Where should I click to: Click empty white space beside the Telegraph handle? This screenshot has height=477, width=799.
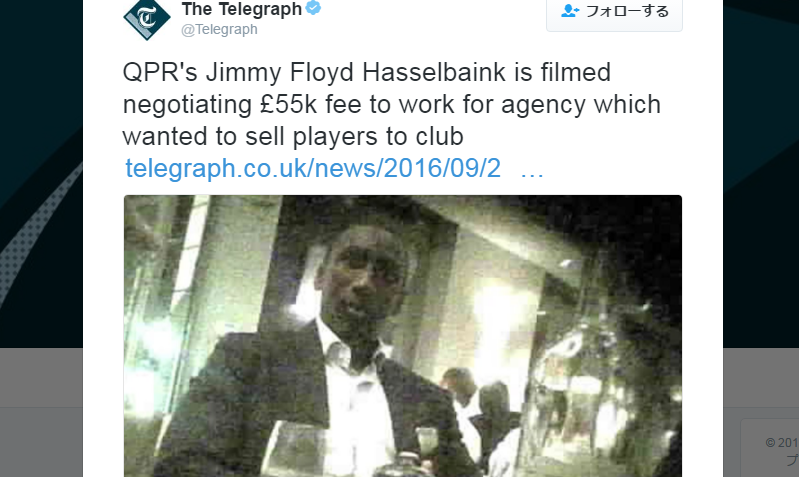point(408,30)
